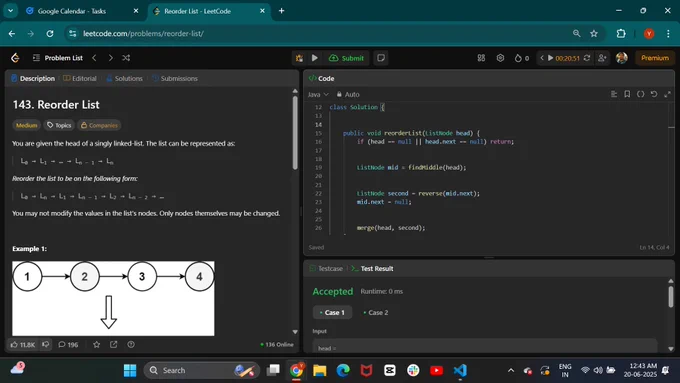Open the Chrome extensions puzzle icon
The width and height of the screenshot is (680, 383).
pos(621,33)
